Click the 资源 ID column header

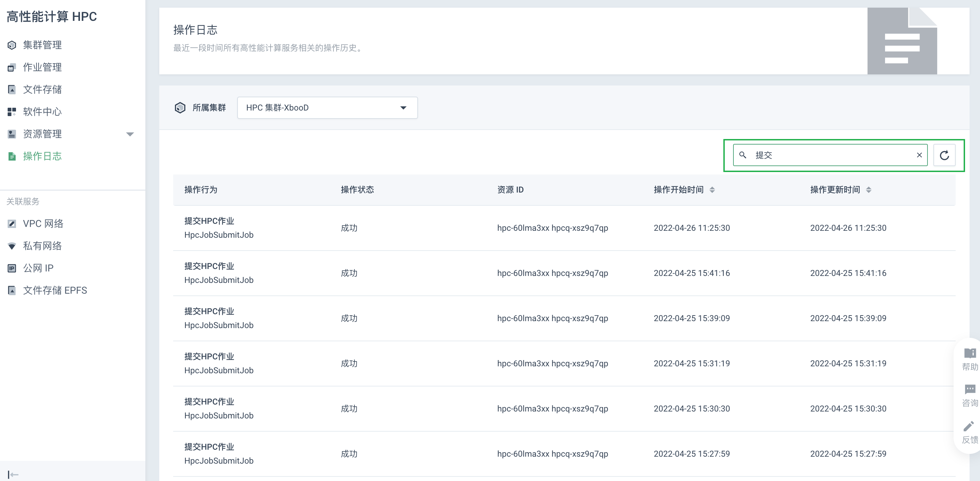coord(510,190)
